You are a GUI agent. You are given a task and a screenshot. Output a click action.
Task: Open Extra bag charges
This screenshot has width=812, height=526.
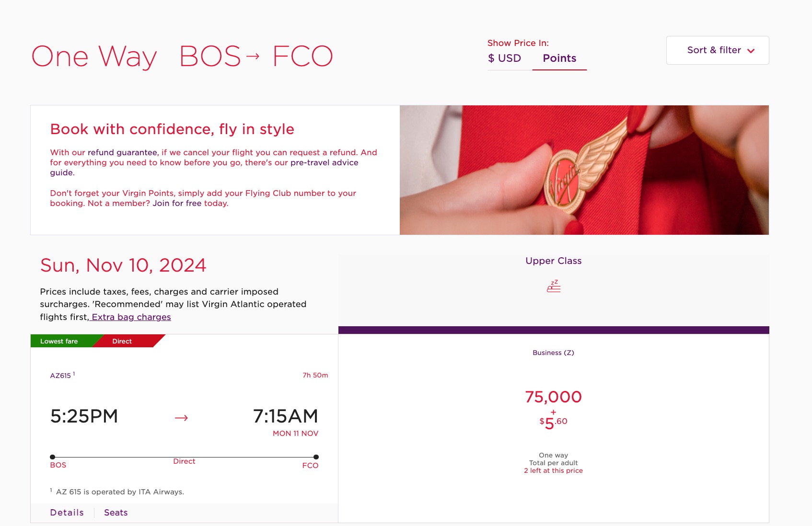130,317
